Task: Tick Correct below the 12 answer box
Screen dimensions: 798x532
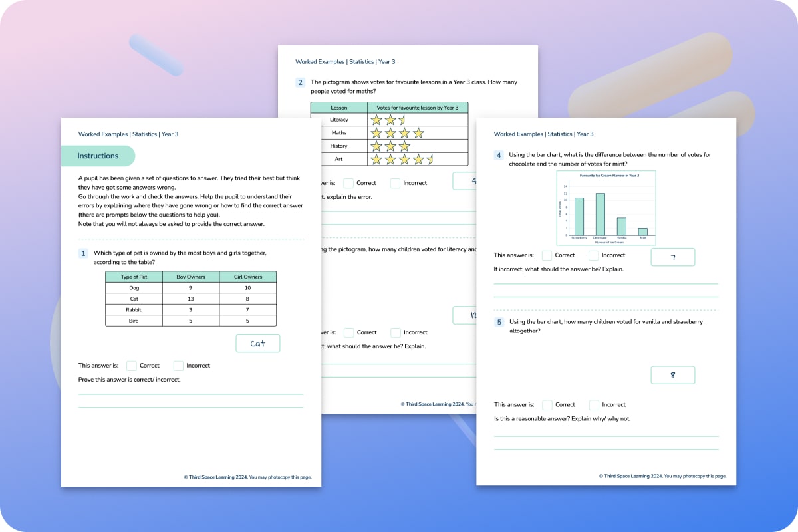Action: coord(348,332)
